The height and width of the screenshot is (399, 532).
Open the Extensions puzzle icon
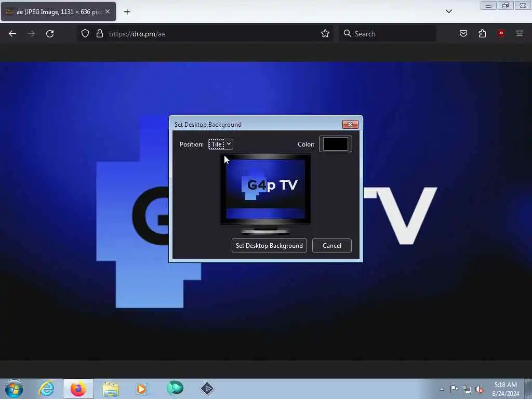pyautogui.click(x=482, y=33)
